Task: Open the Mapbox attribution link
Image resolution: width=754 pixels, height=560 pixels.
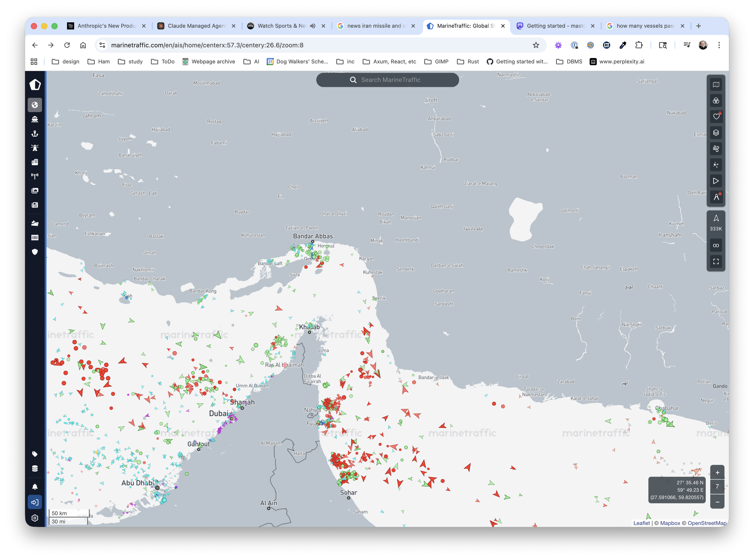Action: tap(670, 523)
